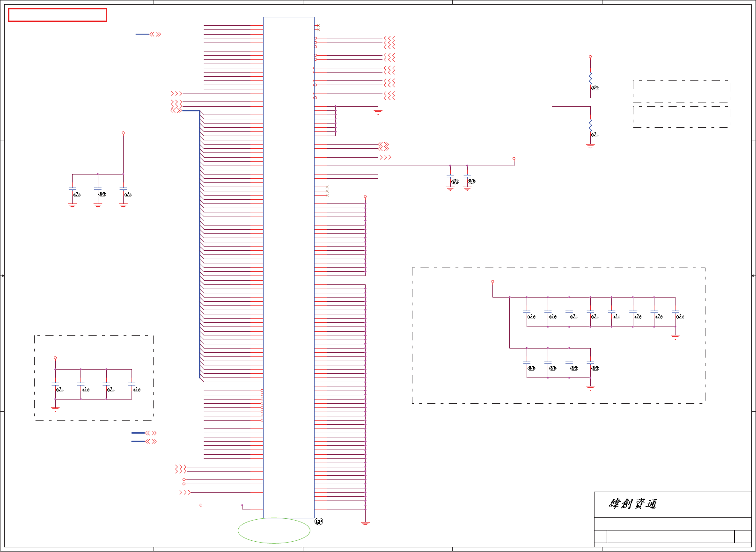Click the upper of two off-page connectors at lower left
756x552 pixels.
click(151, 433)
